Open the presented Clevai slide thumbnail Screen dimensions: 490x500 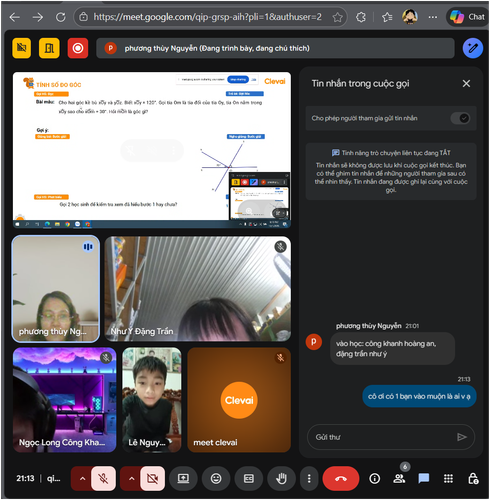click(152, 150)
